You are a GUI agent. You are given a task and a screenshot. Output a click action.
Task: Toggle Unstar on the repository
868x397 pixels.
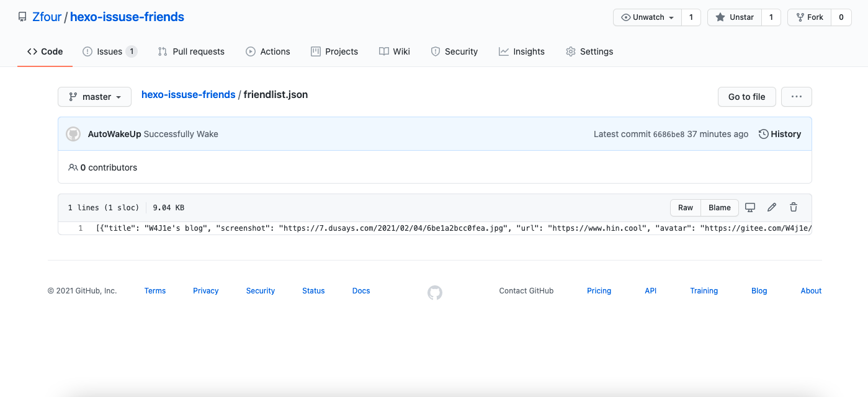tap(735, 17)
